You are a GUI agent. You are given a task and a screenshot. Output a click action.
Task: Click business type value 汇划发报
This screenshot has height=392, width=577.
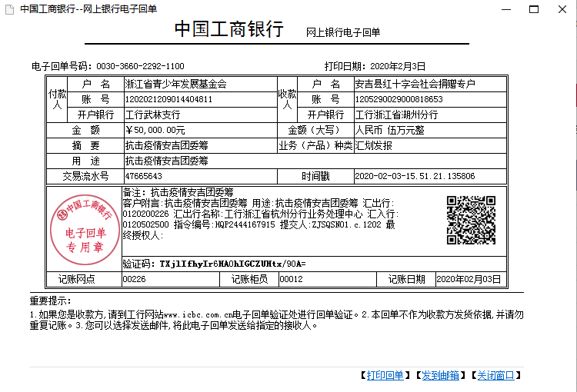tap(373, 145)
